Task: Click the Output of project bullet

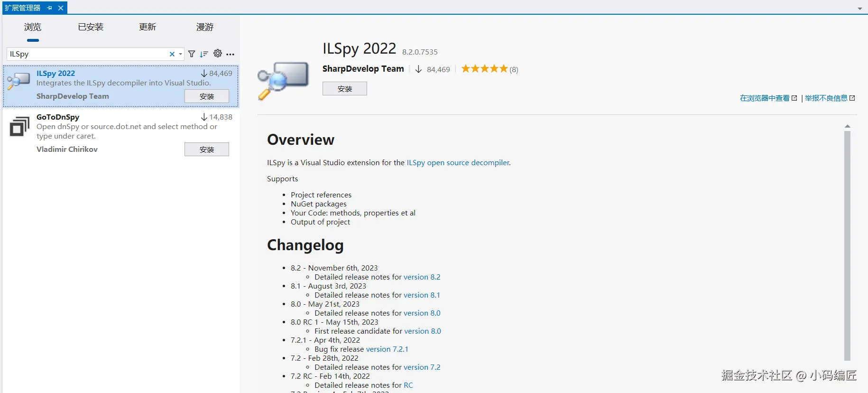Action: (320, 222)
